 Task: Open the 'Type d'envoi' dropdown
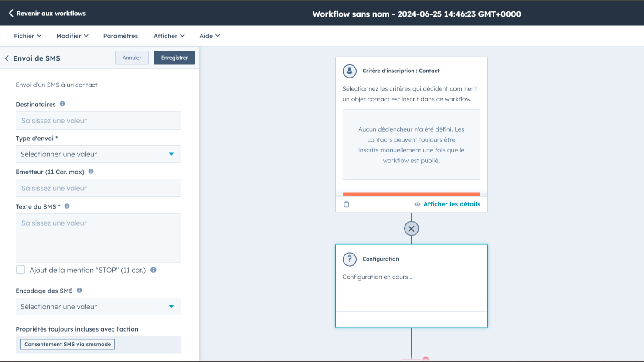point(99,154)
